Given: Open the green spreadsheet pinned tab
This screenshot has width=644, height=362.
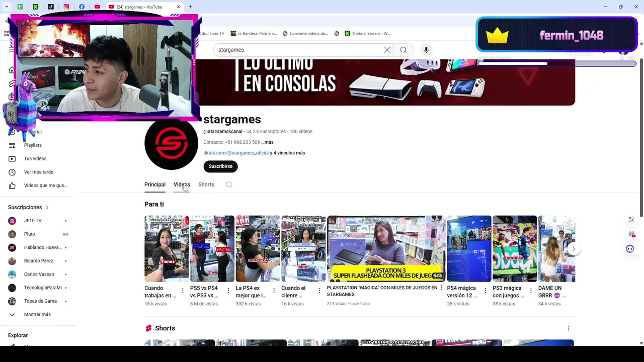Looking at the screenshot, I should (x=20, y=7).
